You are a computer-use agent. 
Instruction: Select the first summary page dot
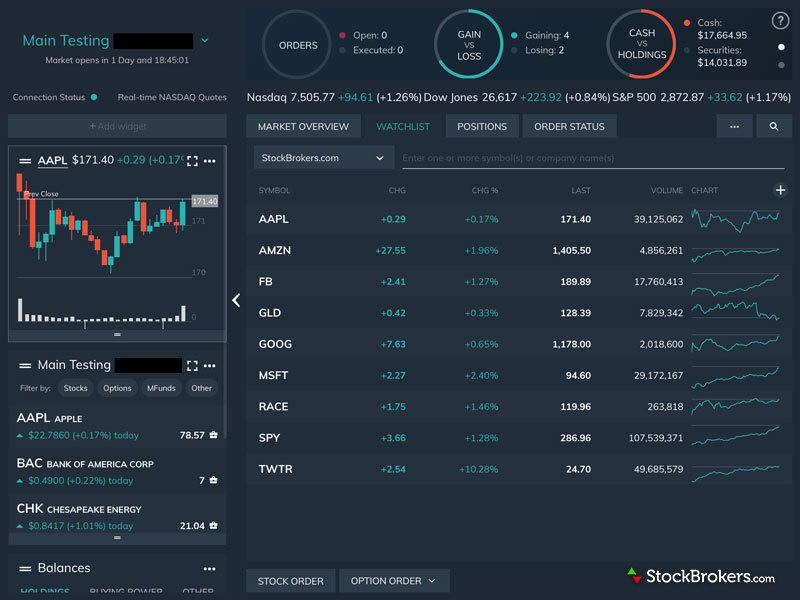[x=781, y=47]
